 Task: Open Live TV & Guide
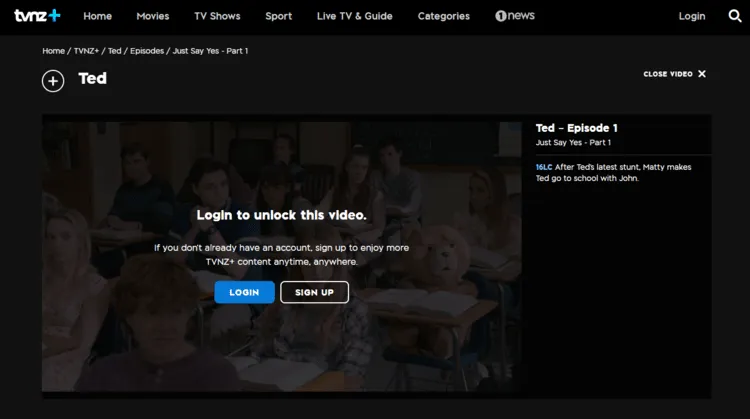point(354,16)
